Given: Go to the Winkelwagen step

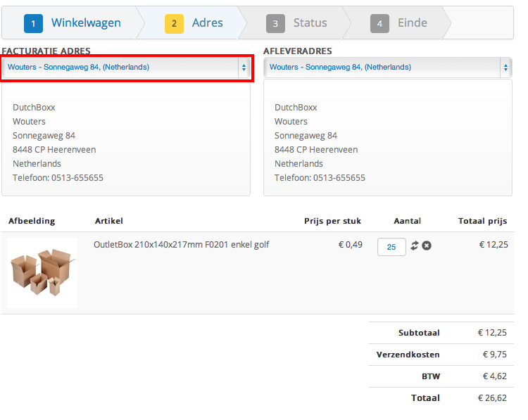Looking at the screenshot, I should pos(86,23).
